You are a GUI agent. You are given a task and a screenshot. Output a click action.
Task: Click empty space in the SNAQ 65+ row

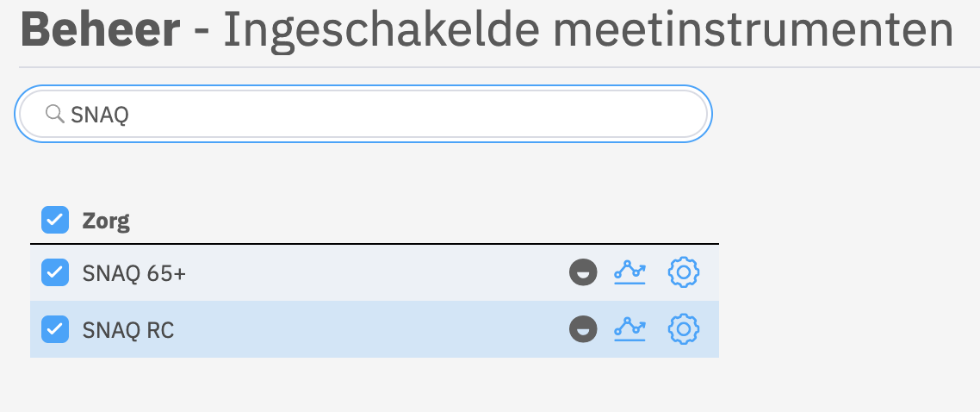pos(370,273)
